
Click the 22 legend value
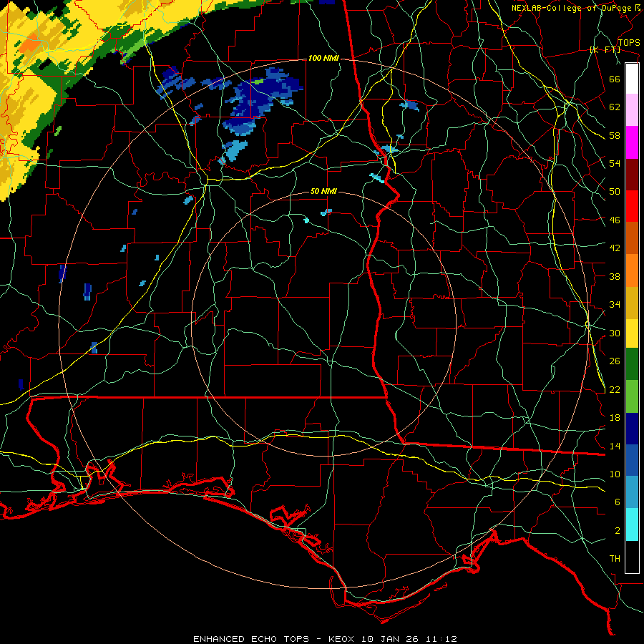615,389
